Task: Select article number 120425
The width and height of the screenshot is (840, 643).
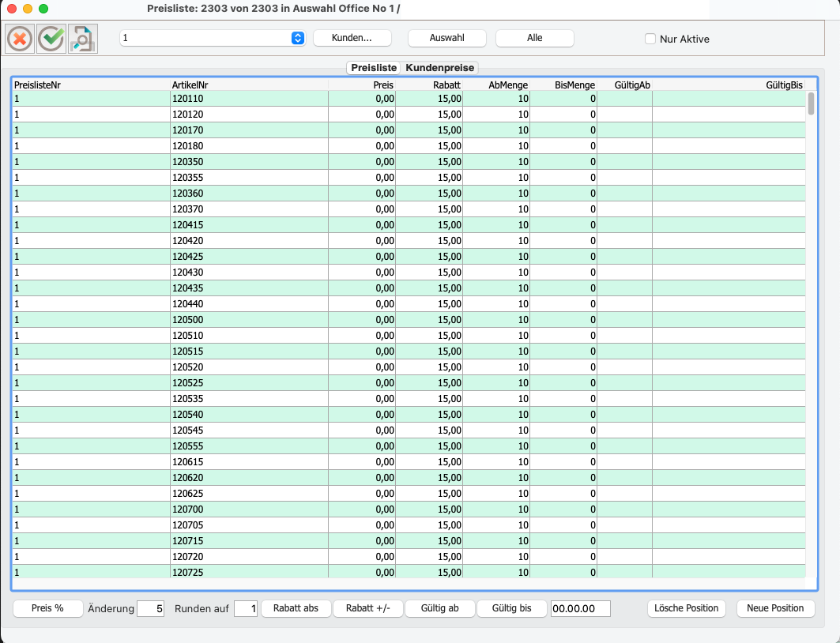Action: [187, 257]
